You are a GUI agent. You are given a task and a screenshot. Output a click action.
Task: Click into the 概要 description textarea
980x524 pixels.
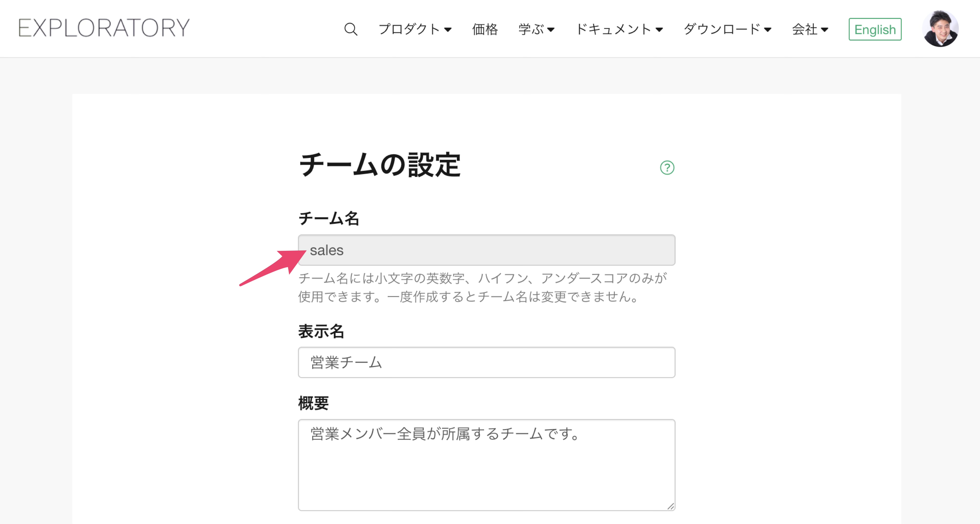[x=487, y=465]
